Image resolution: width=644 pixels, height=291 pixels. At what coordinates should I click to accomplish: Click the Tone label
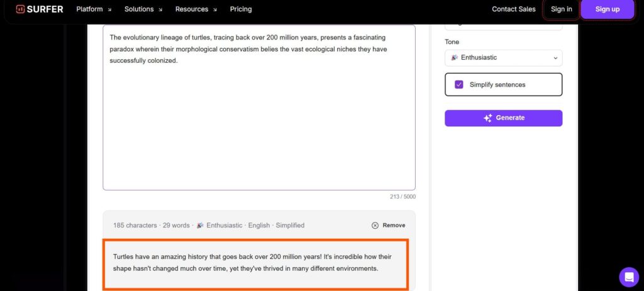click(x=452, y=42)
